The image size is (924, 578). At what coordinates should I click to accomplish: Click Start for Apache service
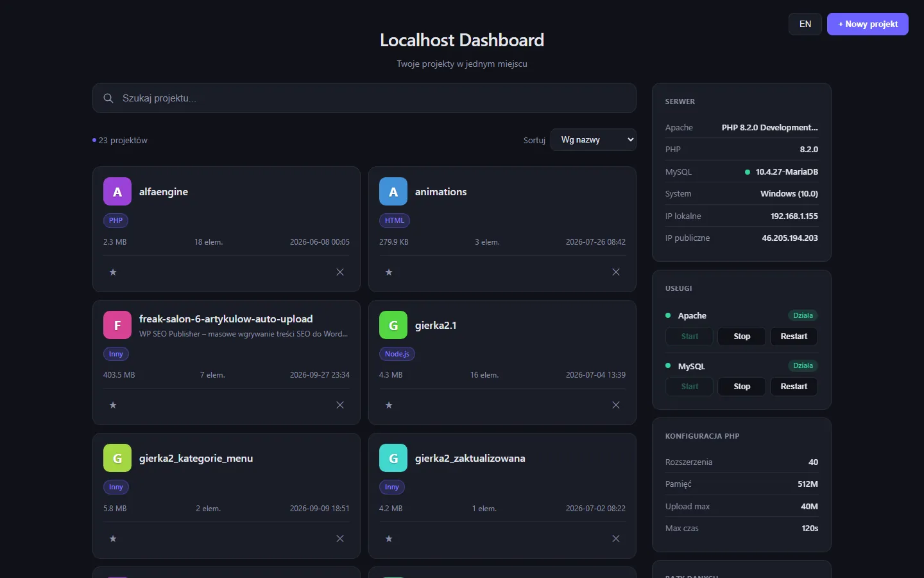coord(690,337)
